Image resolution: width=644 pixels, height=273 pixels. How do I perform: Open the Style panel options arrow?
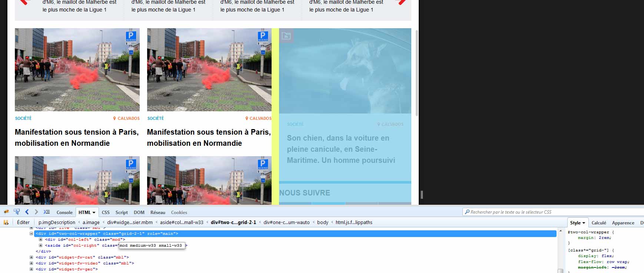point(584,223)
